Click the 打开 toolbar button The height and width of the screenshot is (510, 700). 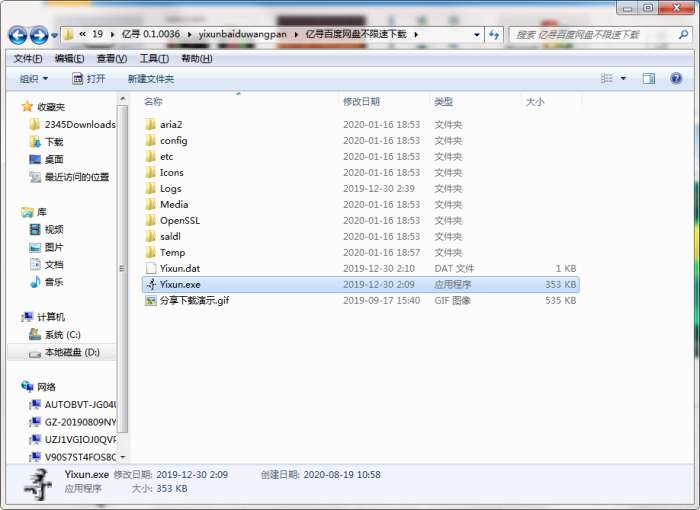[x=88, y=79]
